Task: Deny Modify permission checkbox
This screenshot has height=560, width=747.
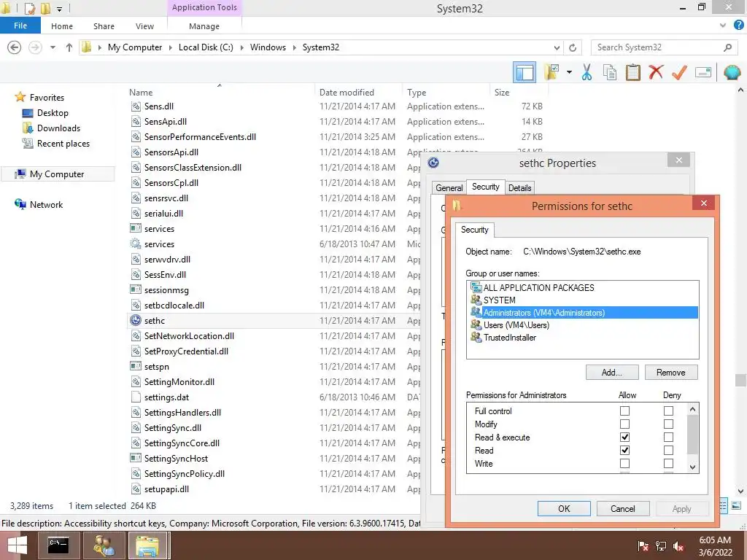Action: pyautogui.click(x=668, y=424)
